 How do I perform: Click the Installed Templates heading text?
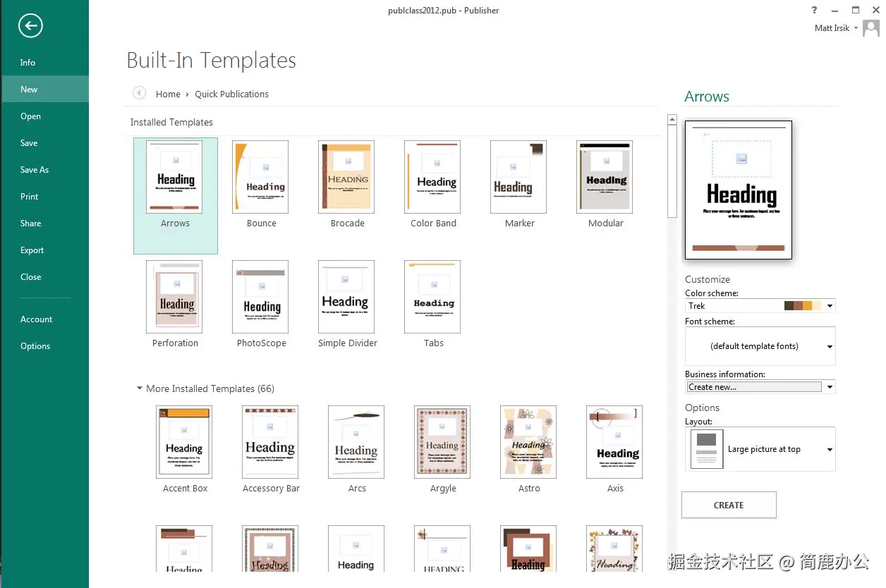[x=171, y=122]
